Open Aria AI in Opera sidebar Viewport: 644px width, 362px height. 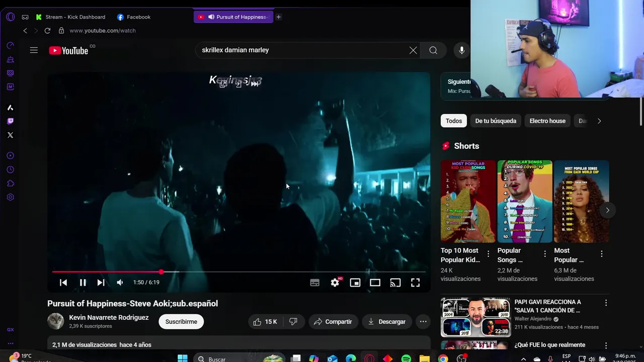[10, 108]
